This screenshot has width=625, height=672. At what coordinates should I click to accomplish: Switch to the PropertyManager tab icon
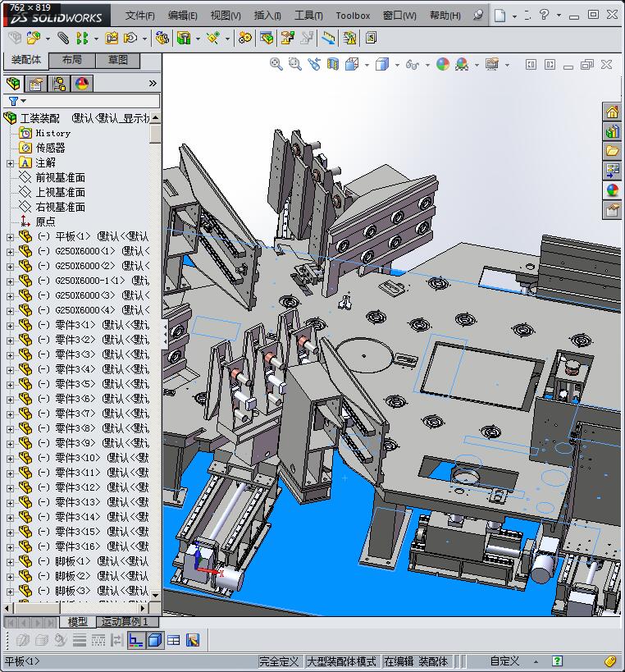[36, 83]
